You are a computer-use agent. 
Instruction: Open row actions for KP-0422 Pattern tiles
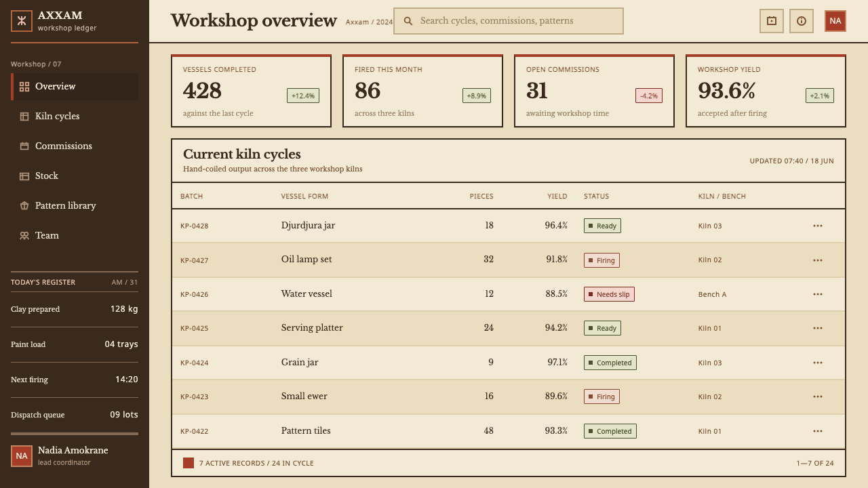[x=818, y=431]
